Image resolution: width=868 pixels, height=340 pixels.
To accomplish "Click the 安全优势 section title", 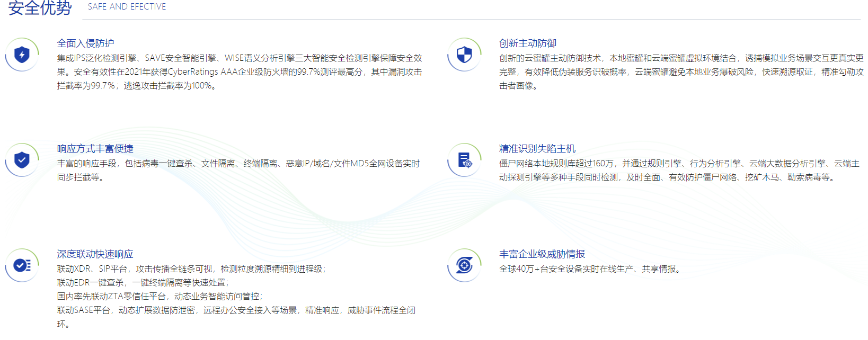I will (x=40, y=8).
